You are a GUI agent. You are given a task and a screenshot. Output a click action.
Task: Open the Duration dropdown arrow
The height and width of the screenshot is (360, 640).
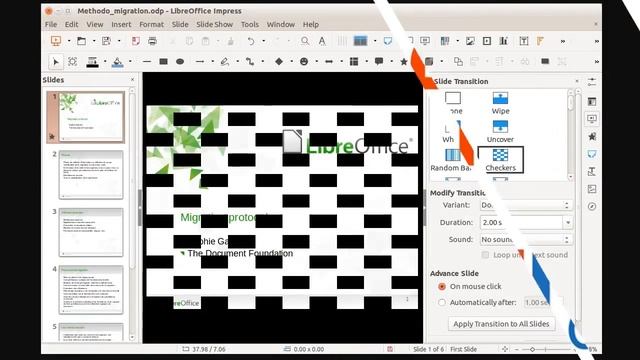[568, 222]
